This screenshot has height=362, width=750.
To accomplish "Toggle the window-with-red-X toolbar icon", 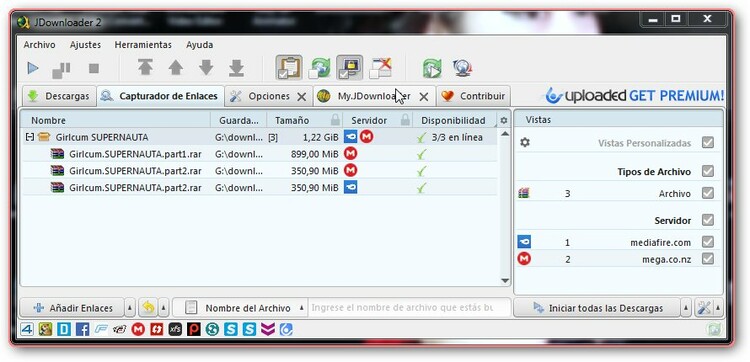I will 380,68.
